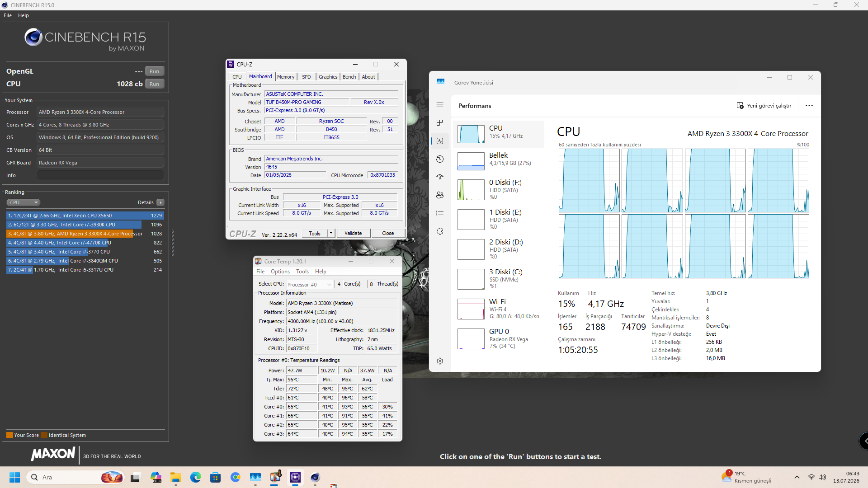Screen dimensions: 868x488
Task: Show hidden system tray icons chevron
Action: (797, 477)
